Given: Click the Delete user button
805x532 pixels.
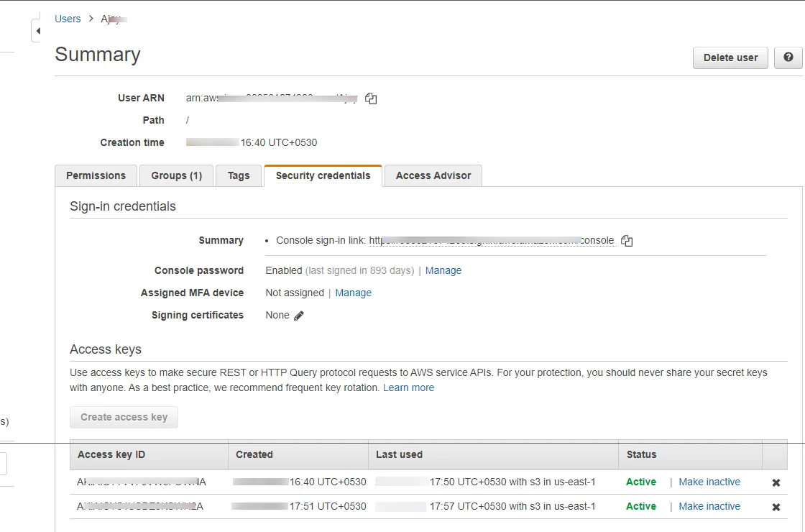Looking at the screenshot, I should pyautogui.click(x=730, y=58).
